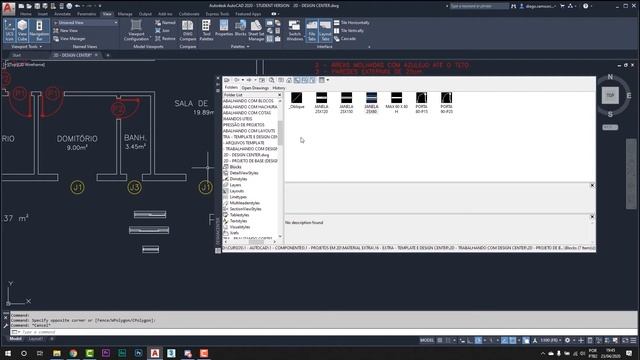640x360 pixels.
Task: Select Layers in the tree
Action: click(x=236, y=185)
